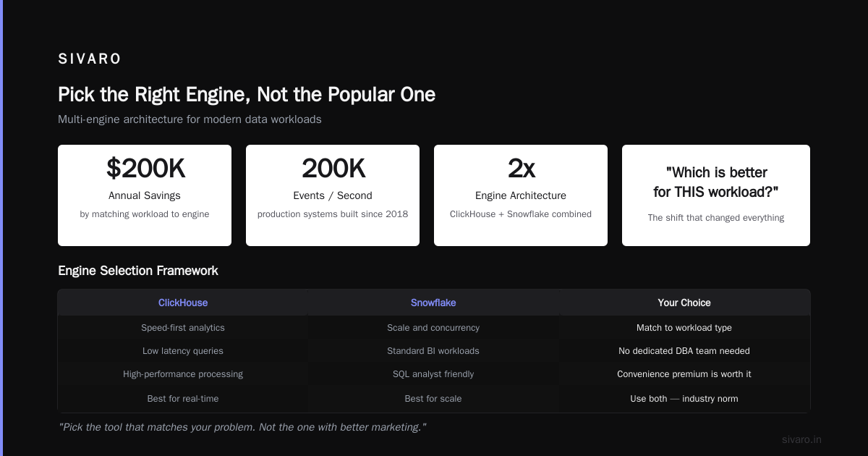868x456 pixels.
Task: Select the 'SQL analyst friendly' cell
Action: click(x=433, y=374)
